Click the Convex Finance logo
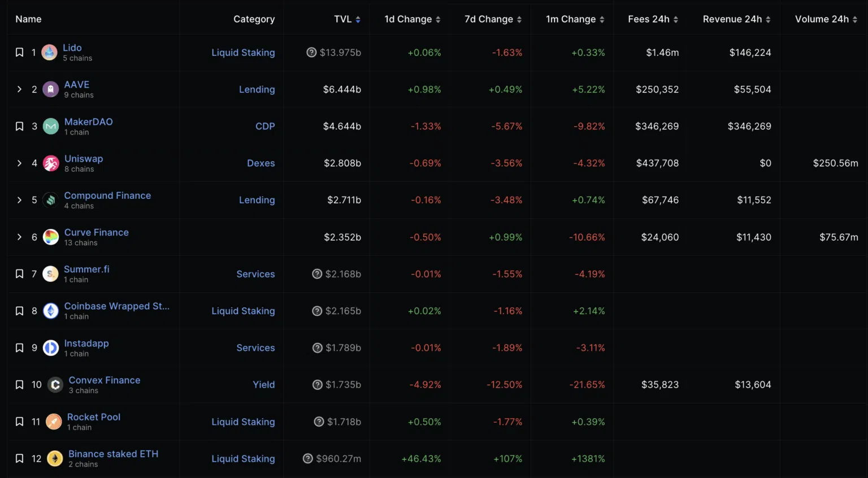Viewport: 868px width, 478px height. (55, 385)
